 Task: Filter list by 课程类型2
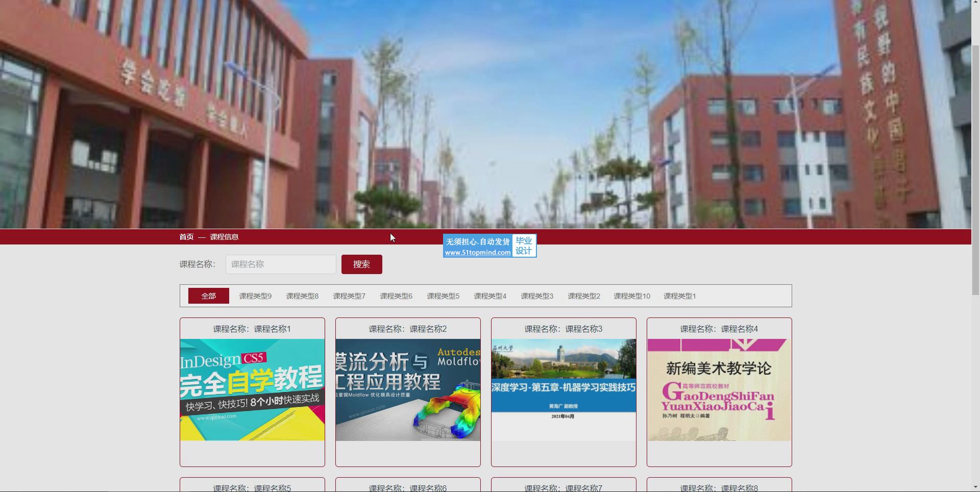coord(584,296)
